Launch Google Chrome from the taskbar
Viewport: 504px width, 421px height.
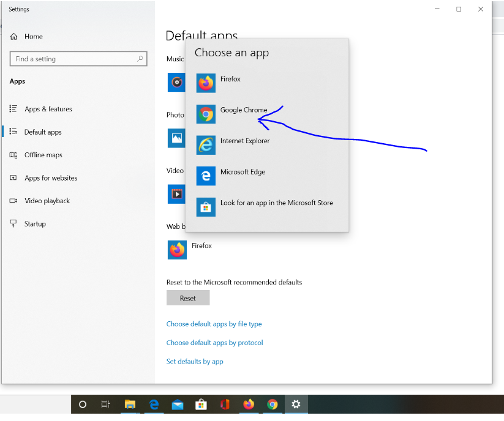pyautogui.click(x=273, y=404)
